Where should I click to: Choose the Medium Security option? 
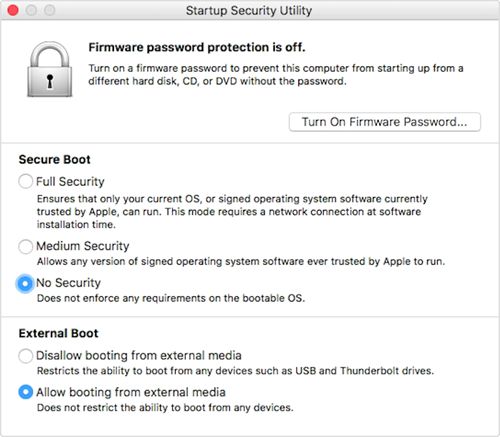point(26,246)
